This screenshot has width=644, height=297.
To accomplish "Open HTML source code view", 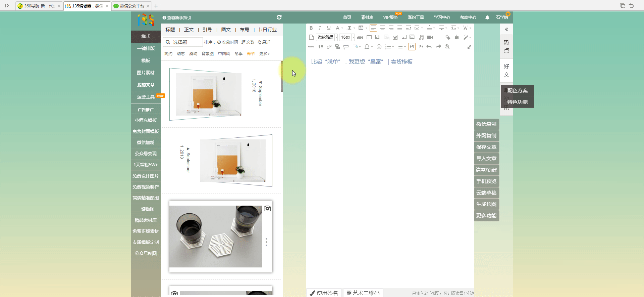I will pyautogui.click(x=311, y=47).
